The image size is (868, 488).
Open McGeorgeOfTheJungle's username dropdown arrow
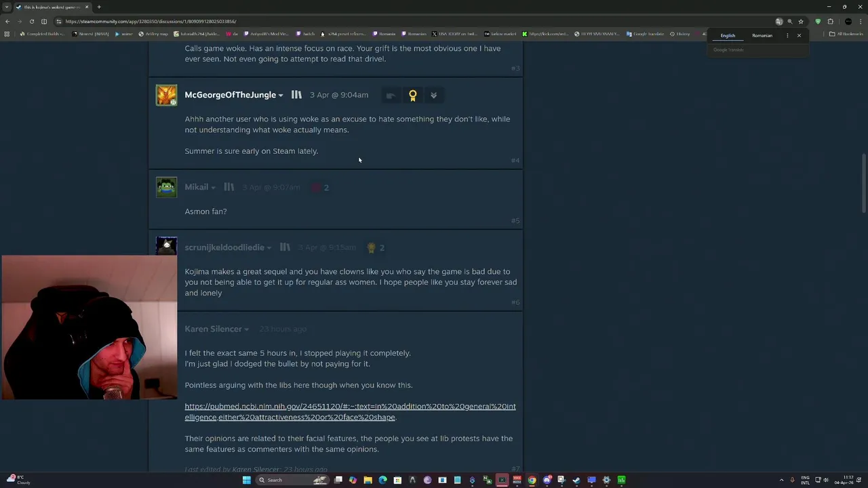pos(281,96)
